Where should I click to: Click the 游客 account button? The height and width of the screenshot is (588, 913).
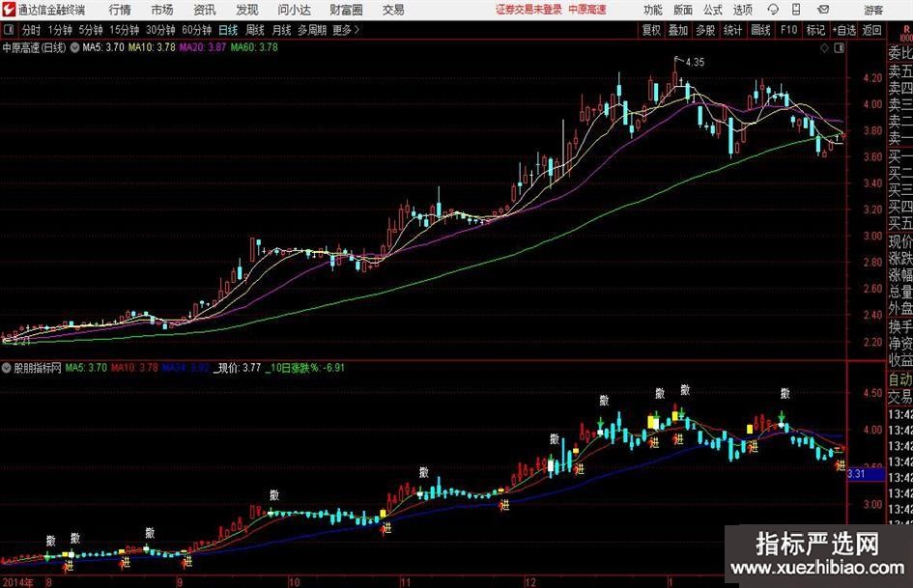click(x=873, y=10)
